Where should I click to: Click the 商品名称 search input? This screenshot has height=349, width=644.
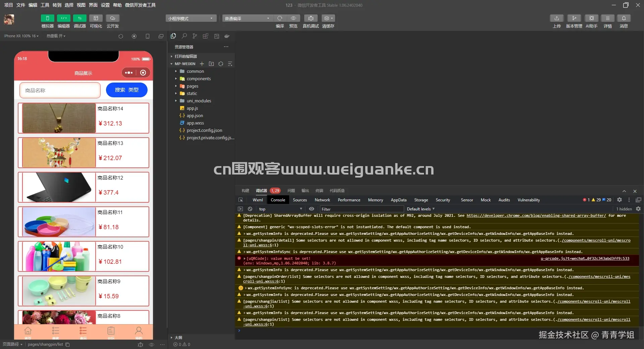(x=60, y=90)
